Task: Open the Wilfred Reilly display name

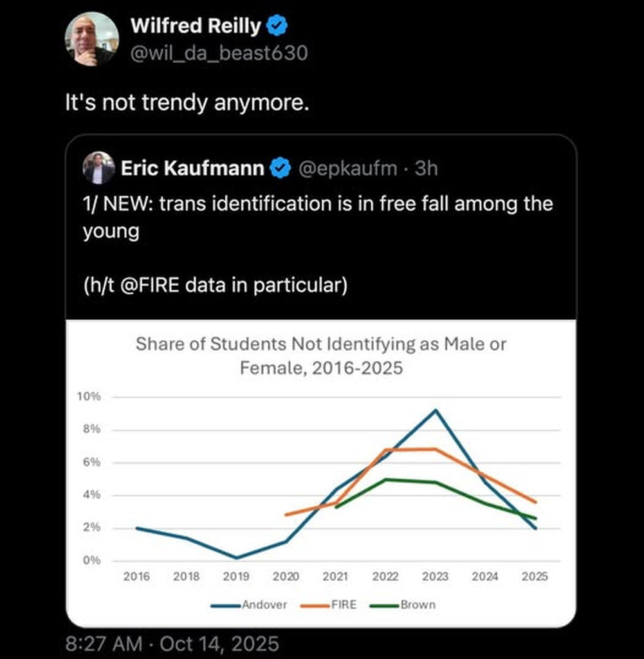Action: point(196,26)
